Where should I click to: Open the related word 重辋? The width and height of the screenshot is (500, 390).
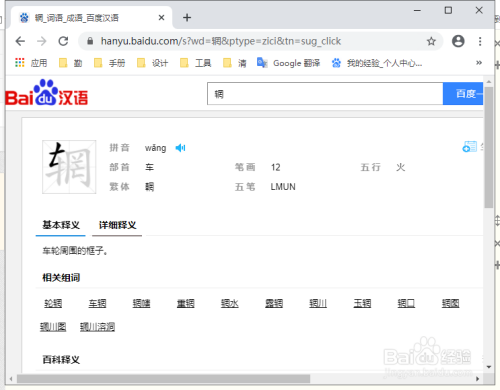(186, 303)
